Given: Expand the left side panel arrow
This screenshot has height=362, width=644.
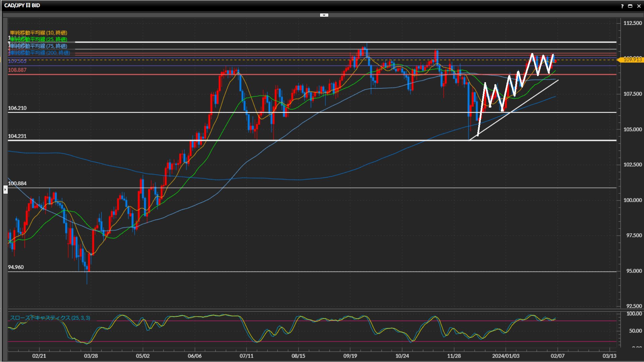Looking at the screenshot, I should pos(5,190).
